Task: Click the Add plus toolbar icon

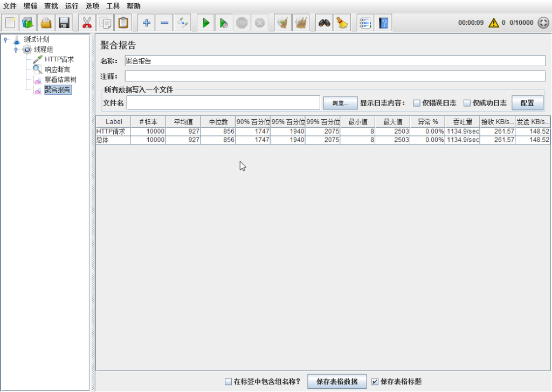Action: pyautogui.click(x=146, y=23)
